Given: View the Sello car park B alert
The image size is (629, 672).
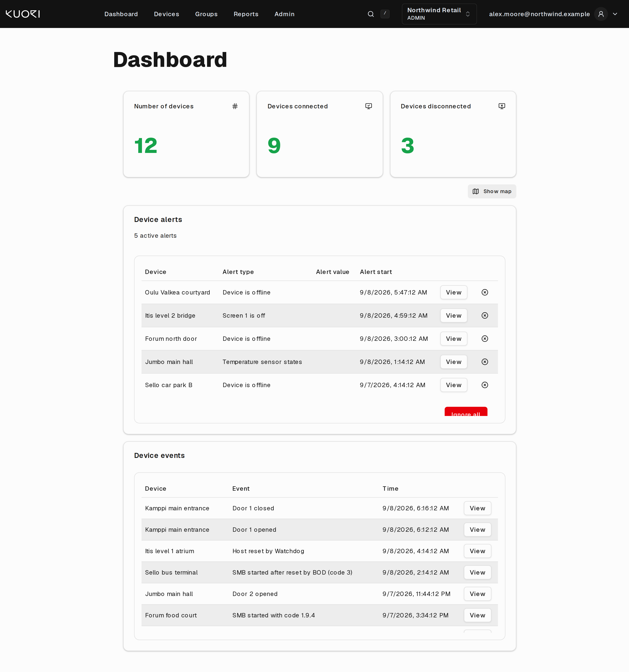Looking at the screenshot, I should pyautogui.click(x=454, y=385).
